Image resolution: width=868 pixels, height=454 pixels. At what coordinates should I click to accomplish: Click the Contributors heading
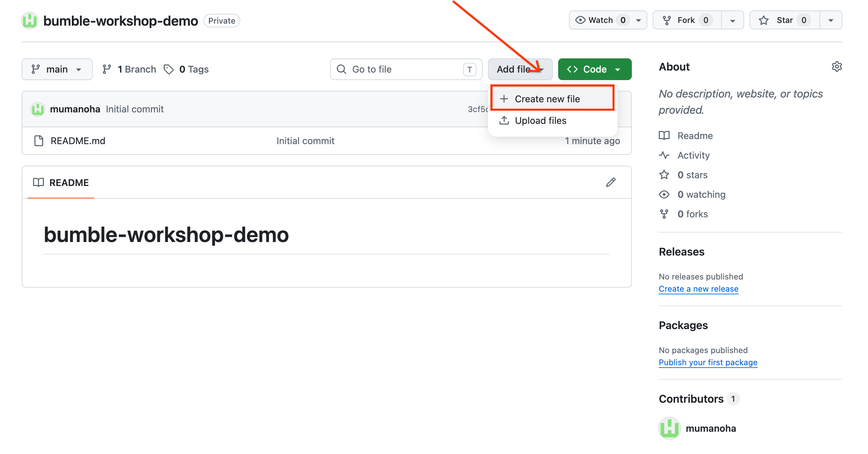[691, 399]
